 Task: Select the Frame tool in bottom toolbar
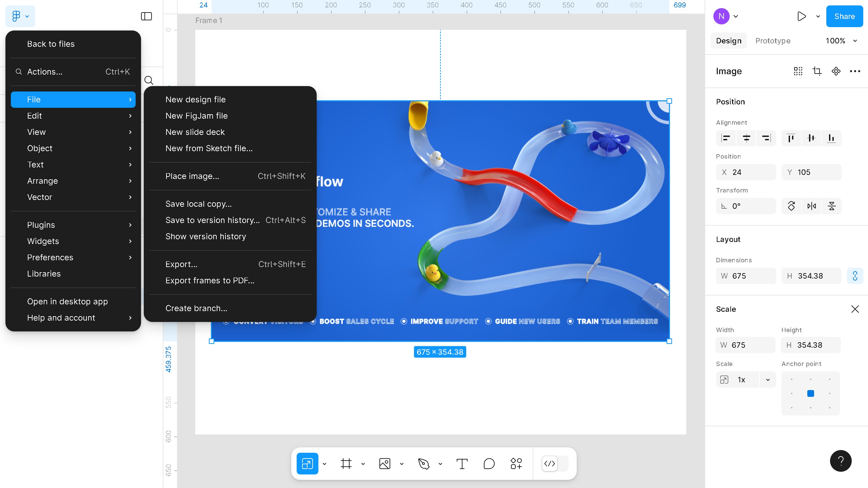tap(346, 464)
